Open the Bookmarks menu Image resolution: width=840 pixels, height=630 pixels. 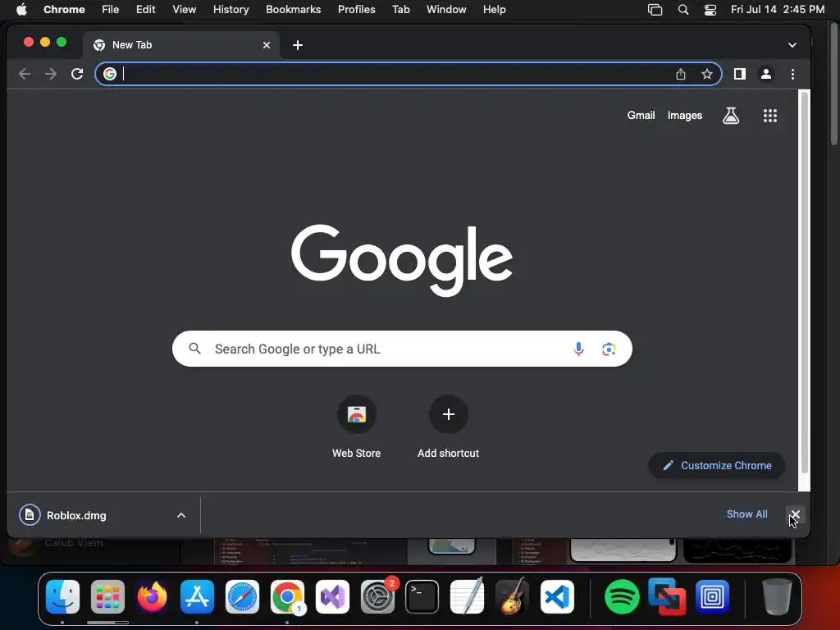294,10
